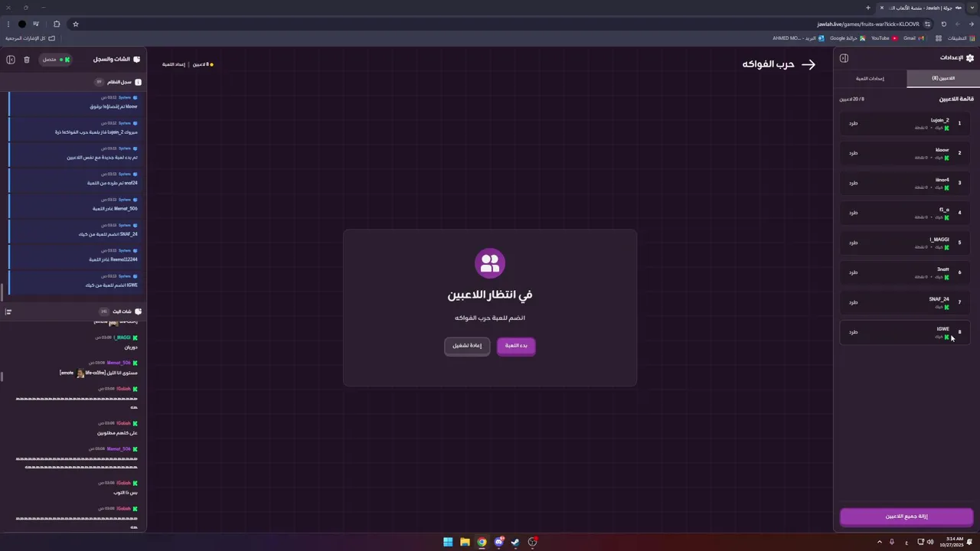Click the chat and log header icon
980x551 pixels.
click(x=137, y=59)
